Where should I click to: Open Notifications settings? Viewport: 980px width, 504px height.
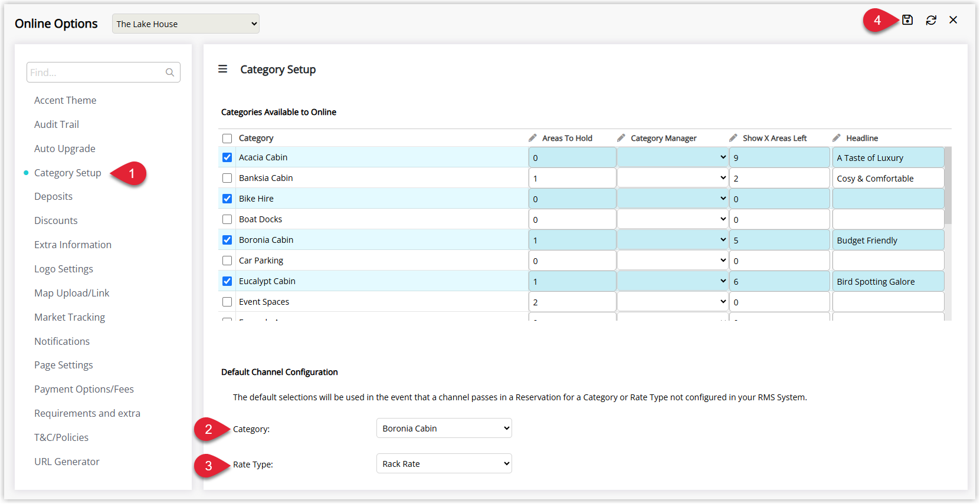pyautogui.click(x=62, y=341)
